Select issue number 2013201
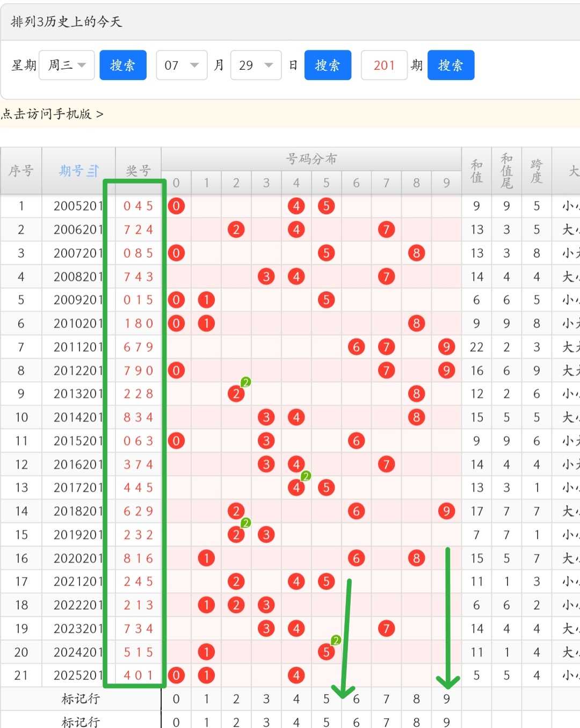Viewport: 580px width, 728px height. coord(78,394)
